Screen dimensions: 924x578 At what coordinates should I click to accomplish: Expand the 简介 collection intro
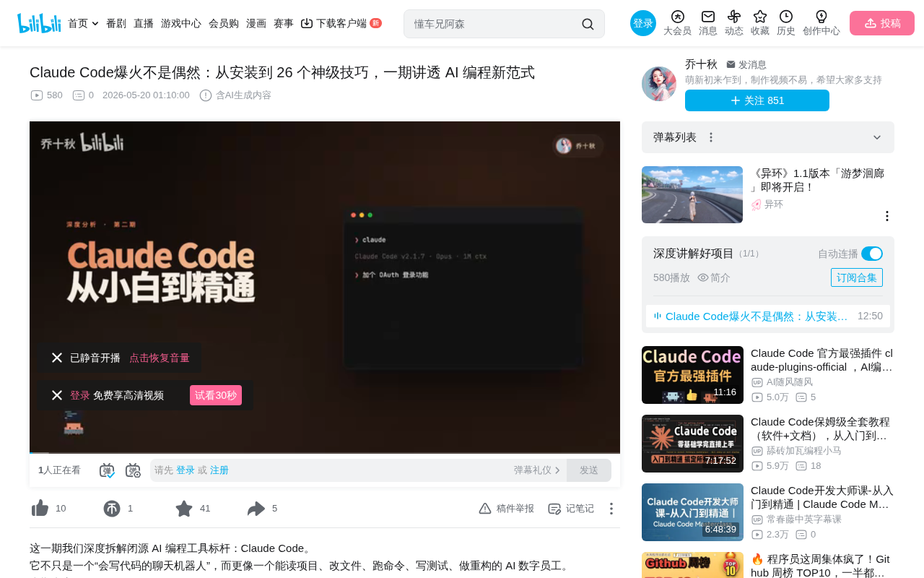pyautogui.click(x=714, y=277)
